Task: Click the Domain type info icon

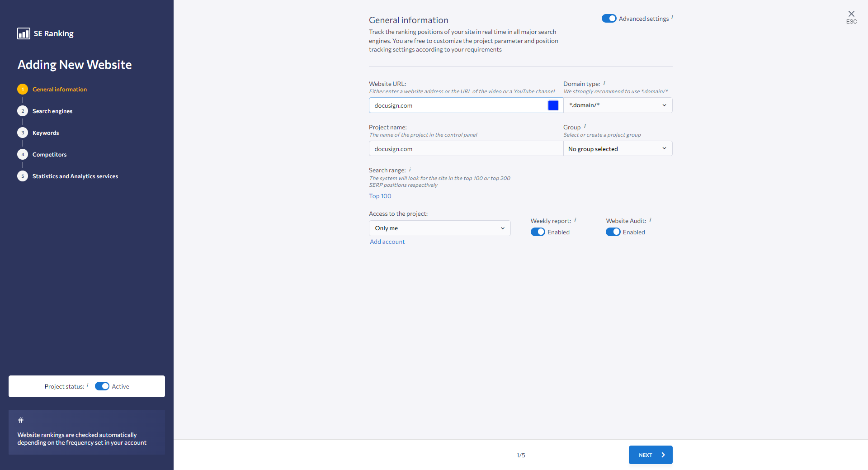Action: 604,83
